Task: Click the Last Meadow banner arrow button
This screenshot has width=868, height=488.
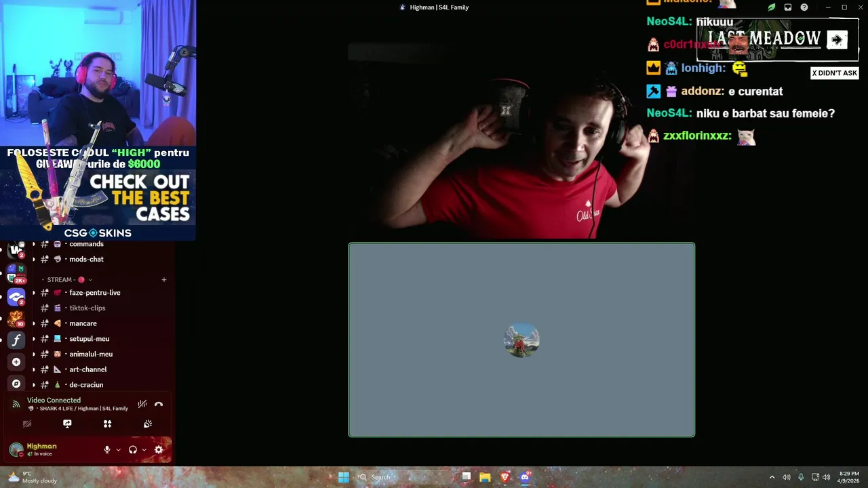Action: (837, 40)
